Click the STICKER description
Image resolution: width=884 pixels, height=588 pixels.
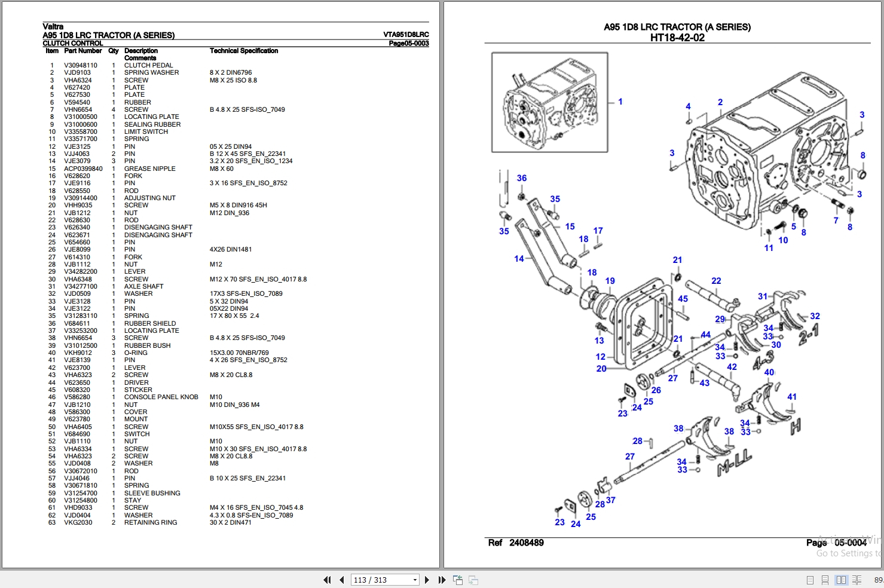point(138,390)
